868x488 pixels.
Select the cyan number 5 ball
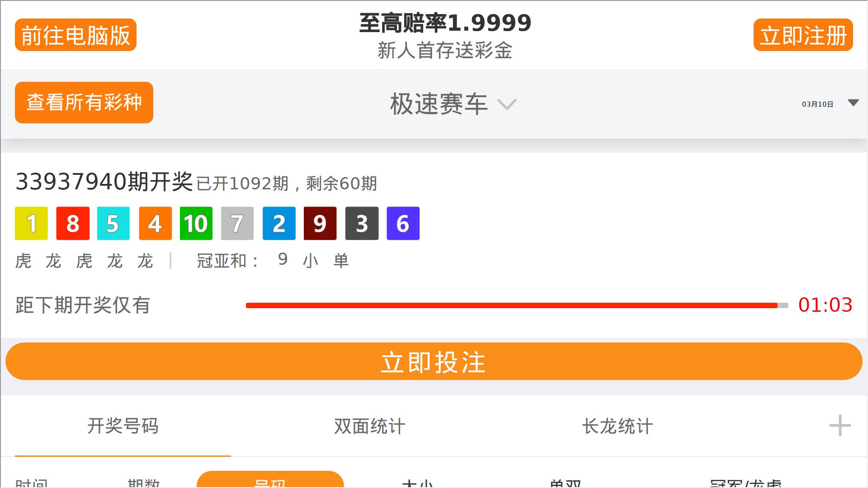(x=113, y=223)
